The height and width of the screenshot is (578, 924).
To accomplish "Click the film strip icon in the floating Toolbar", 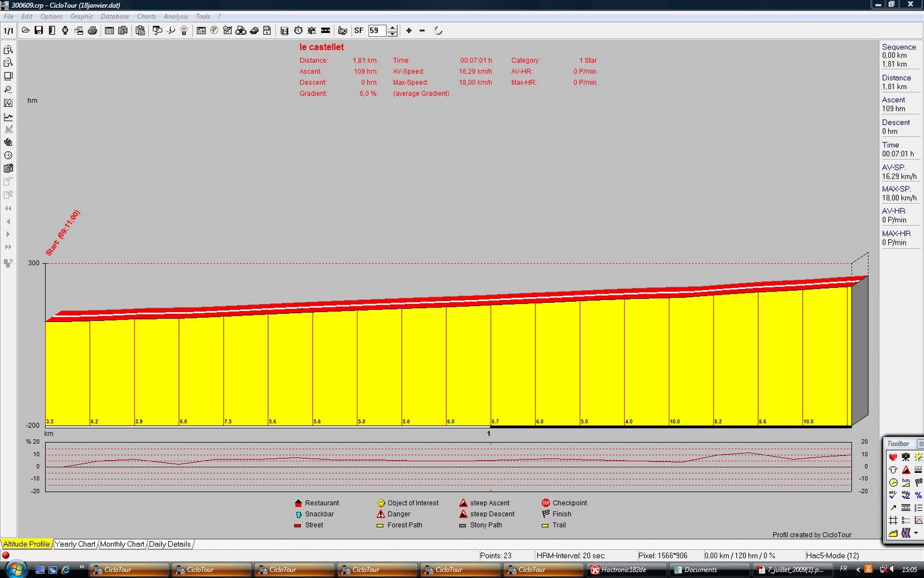I will (x=906, y=533).
